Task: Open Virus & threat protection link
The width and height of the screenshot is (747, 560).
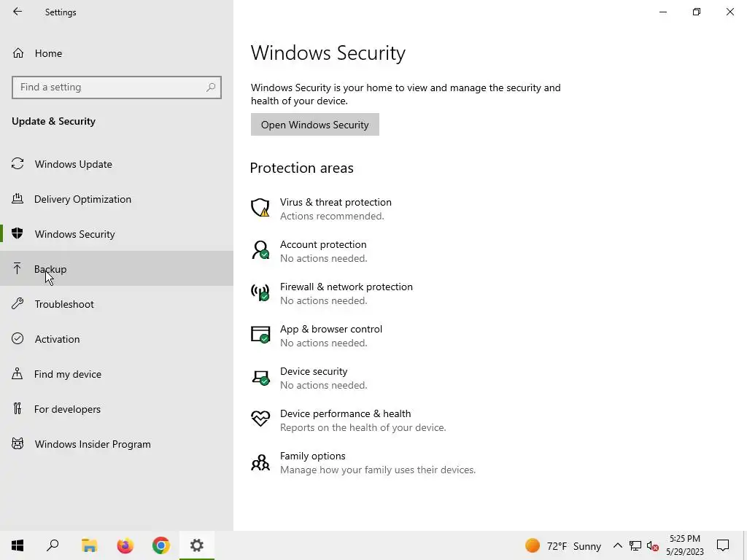Action: pos(336,203)
